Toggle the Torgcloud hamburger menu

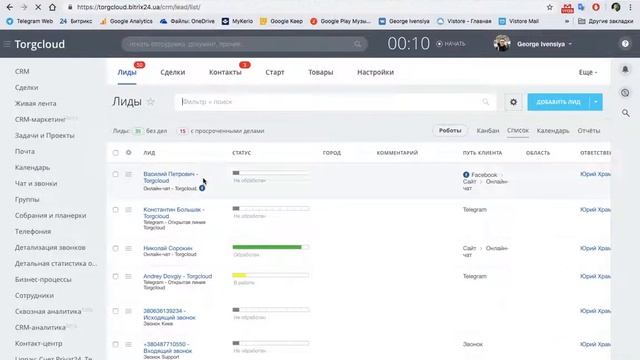coord(7,44)
